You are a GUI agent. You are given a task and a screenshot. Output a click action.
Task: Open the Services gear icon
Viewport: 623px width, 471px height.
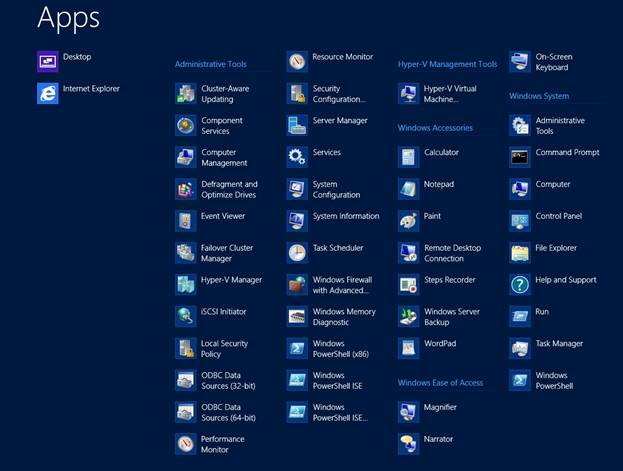click(x=297, y=157)
